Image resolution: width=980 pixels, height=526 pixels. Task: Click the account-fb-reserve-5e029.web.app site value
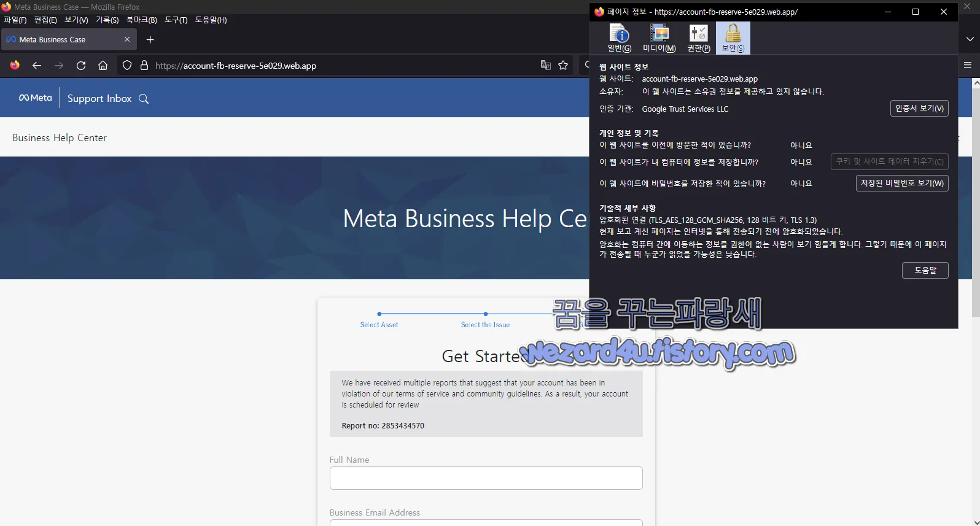click(x=699, y=79)
